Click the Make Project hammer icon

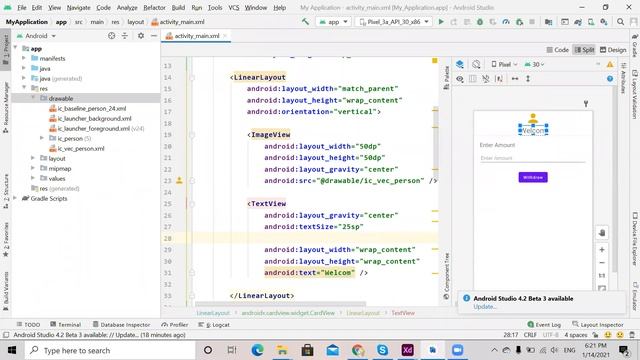pos(305,22)
